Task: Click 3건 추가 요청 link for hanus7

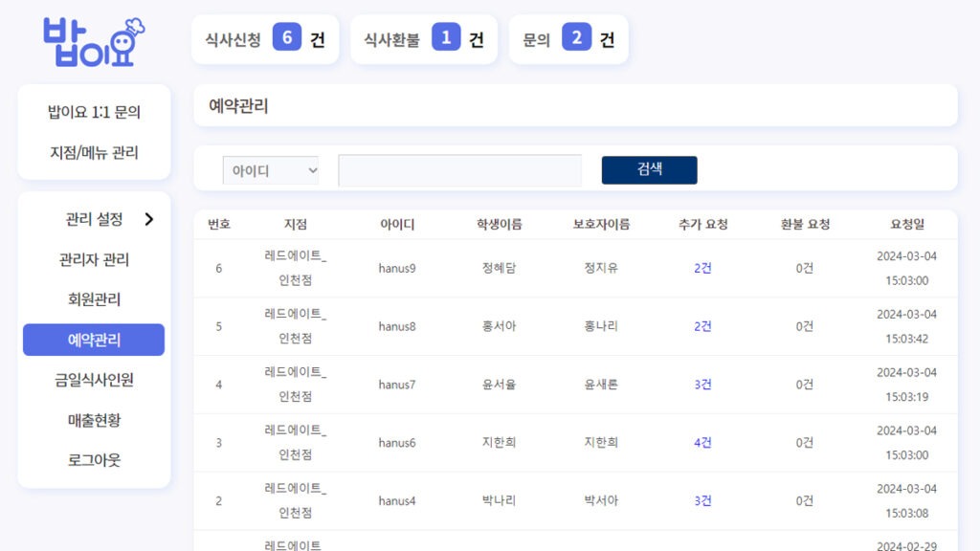Action: (x=702, y=385)
